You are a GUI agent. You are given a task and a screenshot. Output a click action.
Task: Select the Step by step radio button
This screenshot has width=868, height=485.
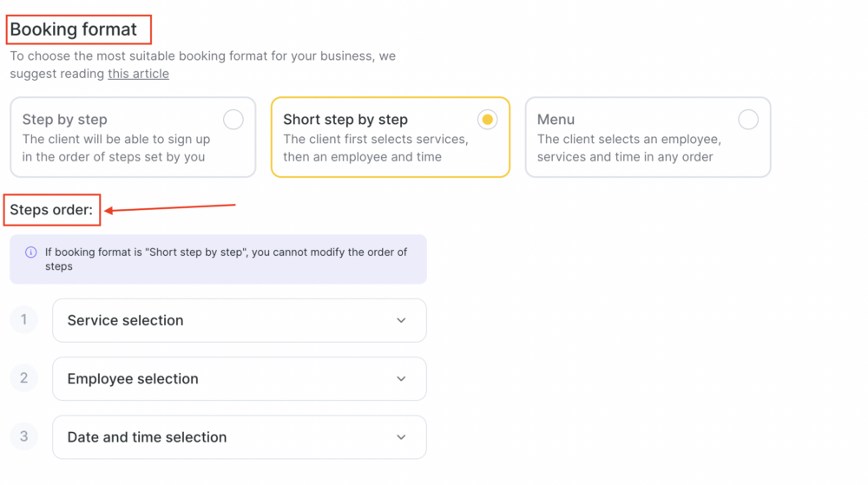[233, 120]
